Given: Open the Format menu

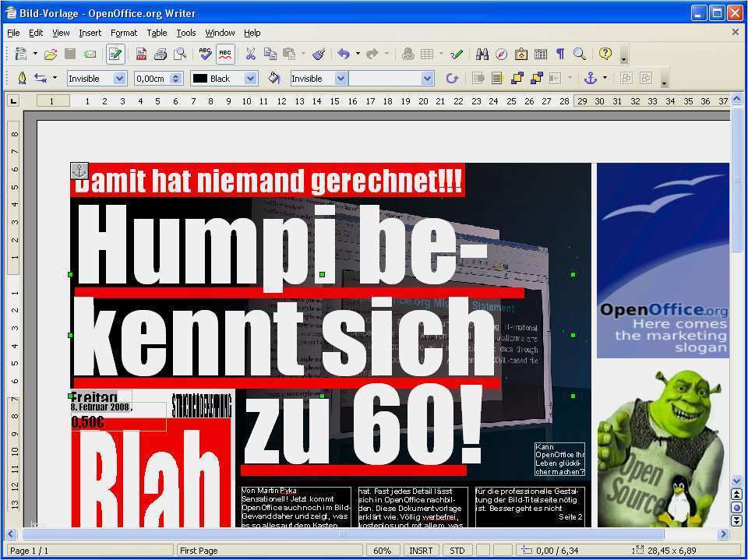Looking at the screenshot, I should [x=124, y=33].
